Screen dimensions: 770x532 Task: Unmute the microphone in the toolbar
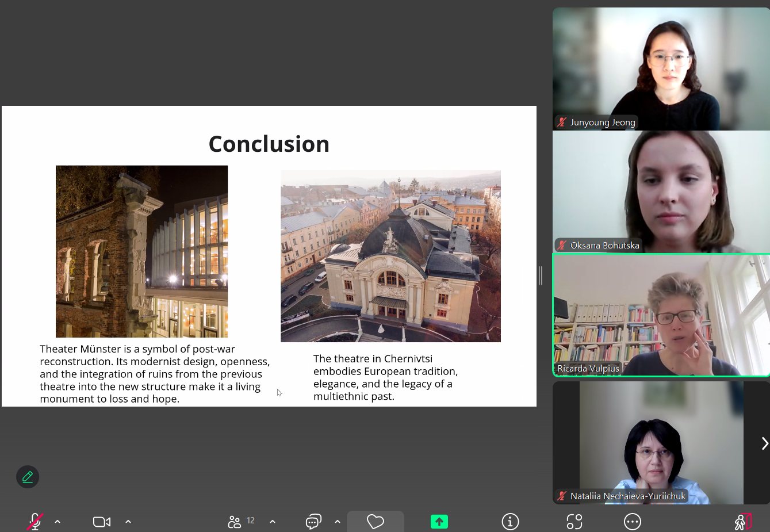[x=35, y=522]
